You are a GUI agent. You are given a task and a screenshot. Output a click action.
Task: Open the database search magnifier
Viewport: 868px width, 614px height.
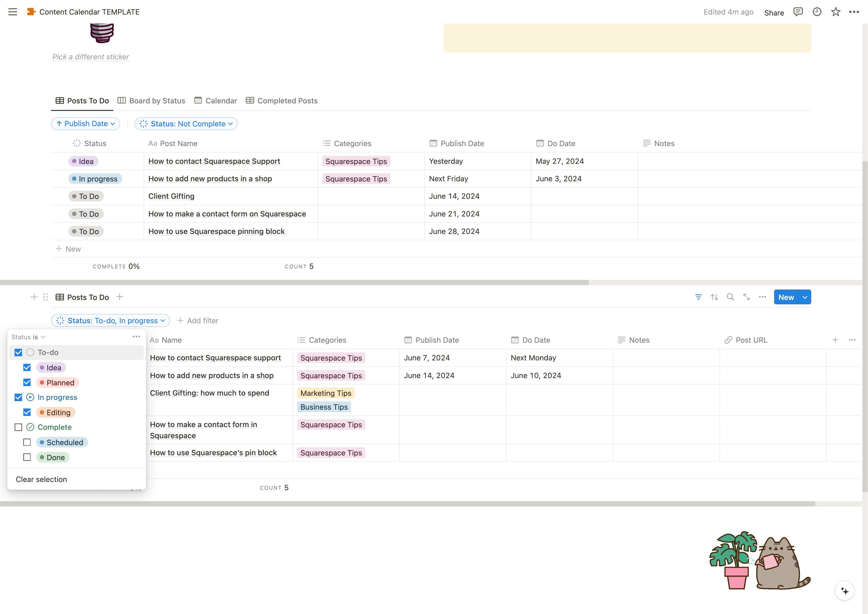tap(730, 297)
